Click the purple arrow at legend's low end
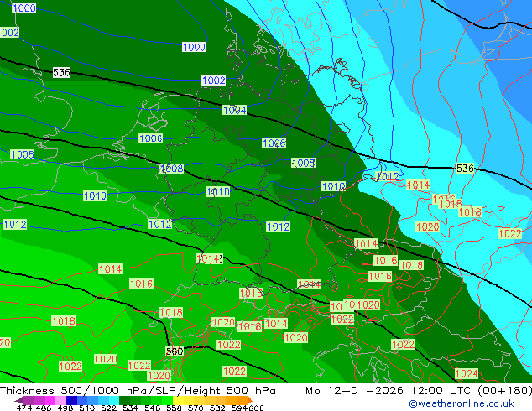The width and height of the screenshot is (532, 411). click(x=19, y=400)
